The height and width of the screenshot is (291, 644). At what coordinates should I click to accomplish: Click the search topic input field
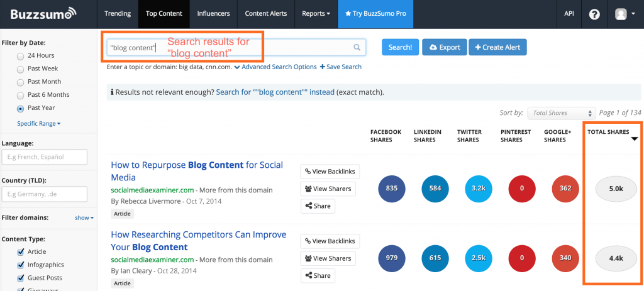click(236, 47)
